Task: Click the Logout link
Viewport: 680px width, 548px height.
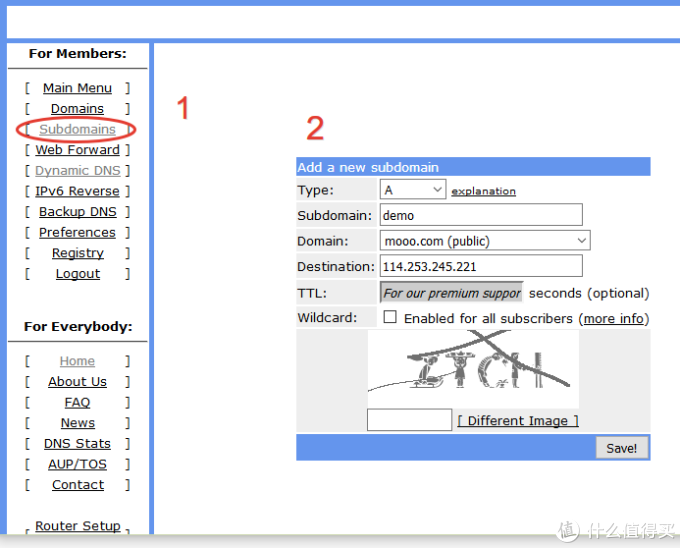Action: (77, 274)
